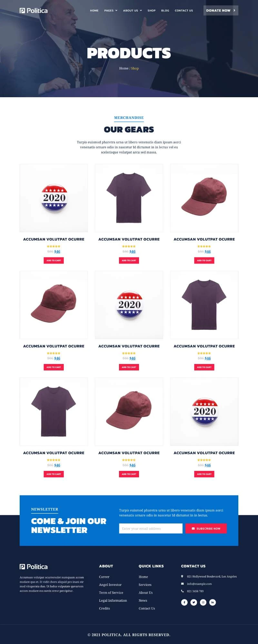Open the Shop menu item
The width and height of the screenshot is (258, 644).
[152, 10]
